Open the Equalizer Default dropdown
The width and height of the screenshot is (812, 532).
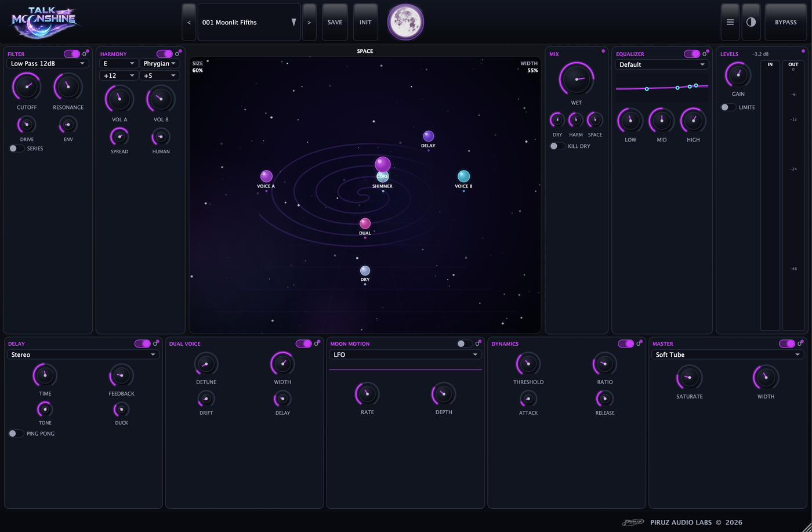[x=662, y=64]
